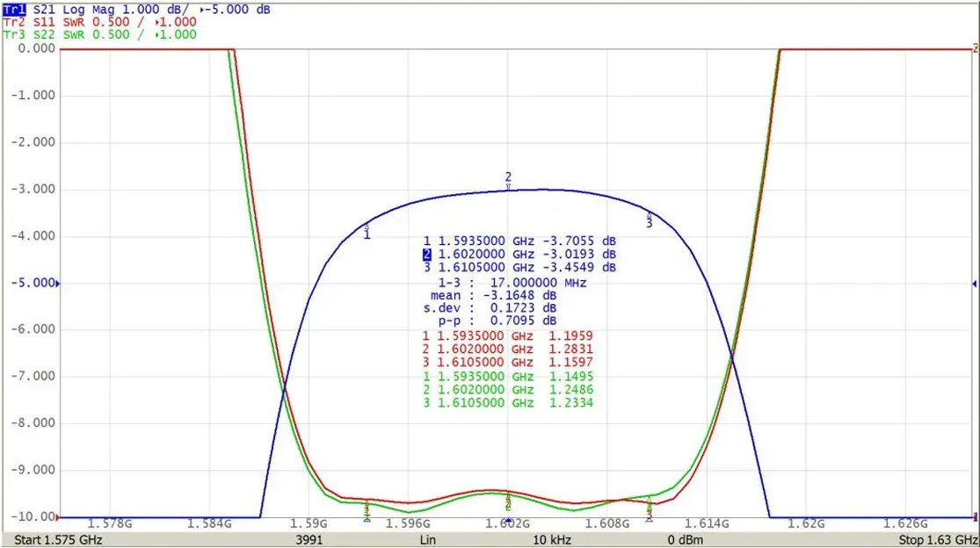Click the p-p 0.7095 dB statistic
The width and height of the screenshot is (980, 548).
click(x=497, y=321)
